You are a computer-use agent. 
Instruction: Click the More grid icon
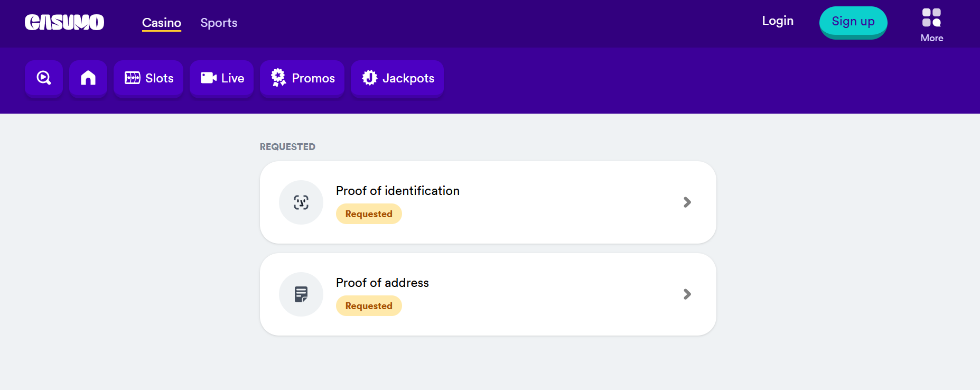(931, 18)
